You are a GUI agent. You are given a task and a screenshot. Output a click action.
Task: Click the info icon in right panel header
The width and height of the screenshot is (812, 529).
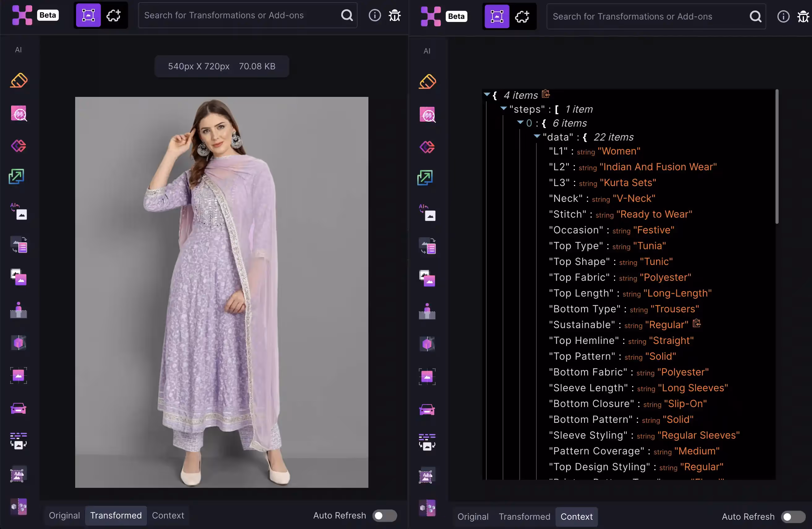coord(783,16)
